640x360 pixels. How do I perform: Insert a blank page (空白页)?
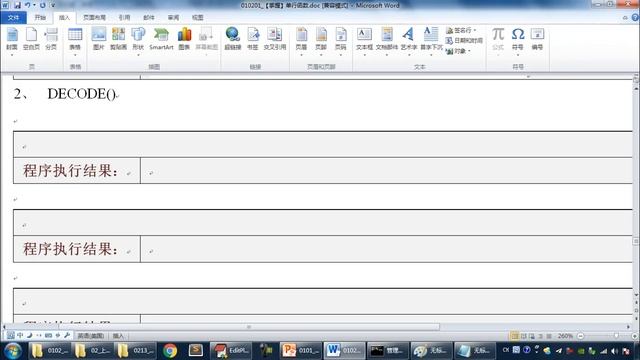pyautogui.click(x=31, y=39)
